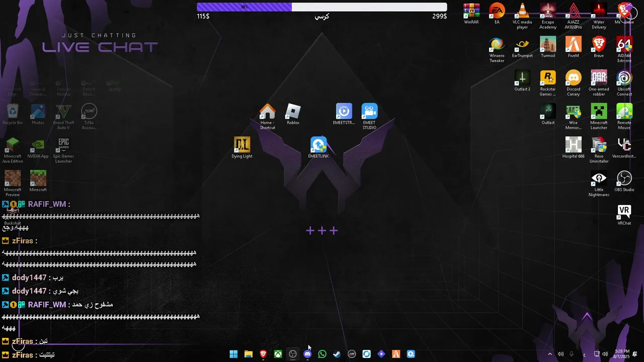Image resolution: width=644 pixels, height=362 pixels.
Task: Open Rockstar Games Launcher shortcut
Action: pyautogui.click(x=548, y=83)
